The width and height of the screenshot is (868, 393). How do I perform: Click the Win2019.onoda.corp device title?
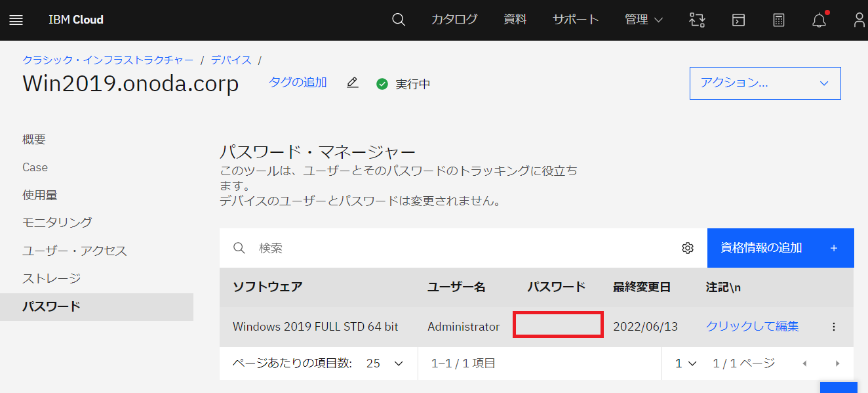tap(130, 84)
